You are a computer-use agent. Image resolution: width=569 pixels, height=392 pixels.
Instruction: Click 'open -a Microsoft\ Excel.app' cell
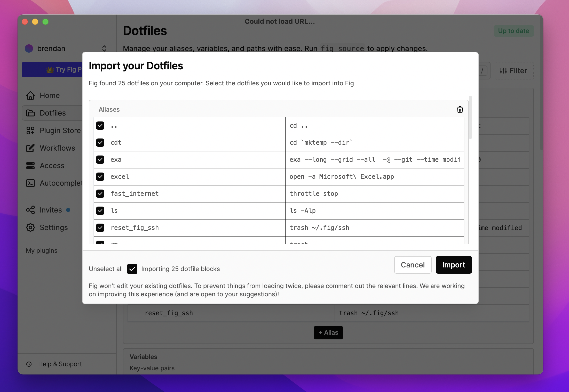point(374,177)
